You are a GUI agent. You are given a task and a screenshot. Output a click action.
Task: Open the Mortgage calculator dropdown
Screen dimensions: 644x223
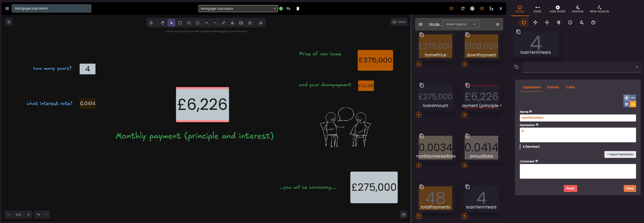(238, 8)
